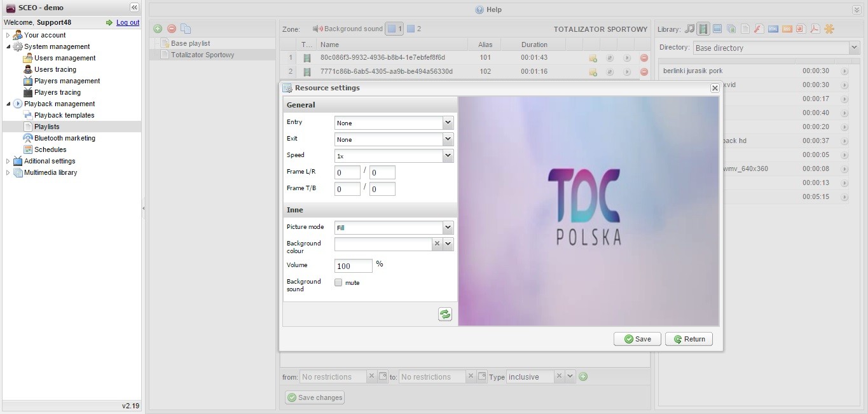This screenshot has width=868, height=414.
Task: Select the PDF library filter icon
Action: (x=815, y=29)
